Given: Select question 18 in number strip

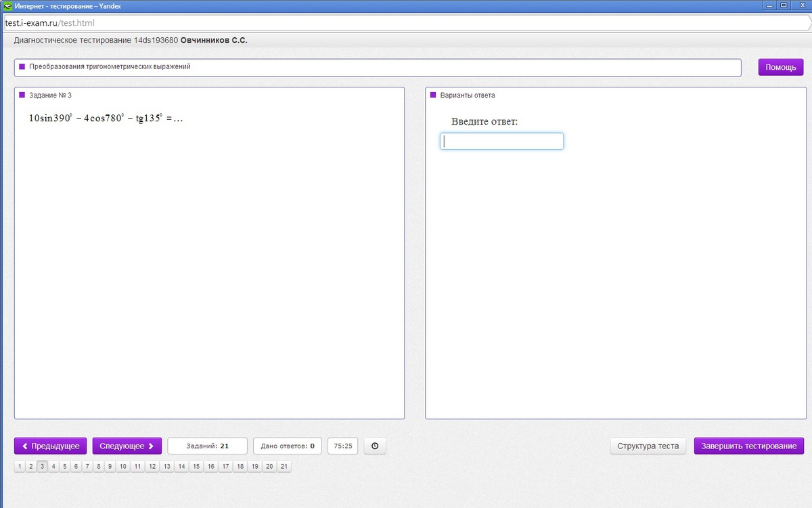Looking at the screenshot, I should tap(240, 466).
